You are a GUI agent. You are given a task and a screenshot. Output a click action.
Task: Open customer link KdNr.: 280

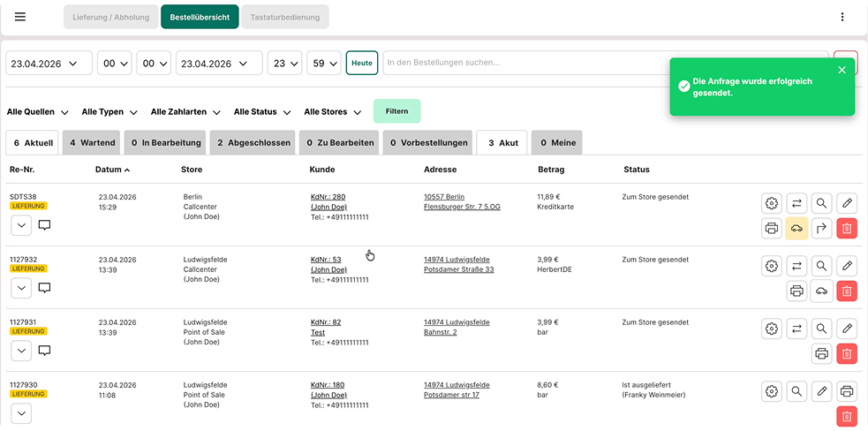pos(328,197)
